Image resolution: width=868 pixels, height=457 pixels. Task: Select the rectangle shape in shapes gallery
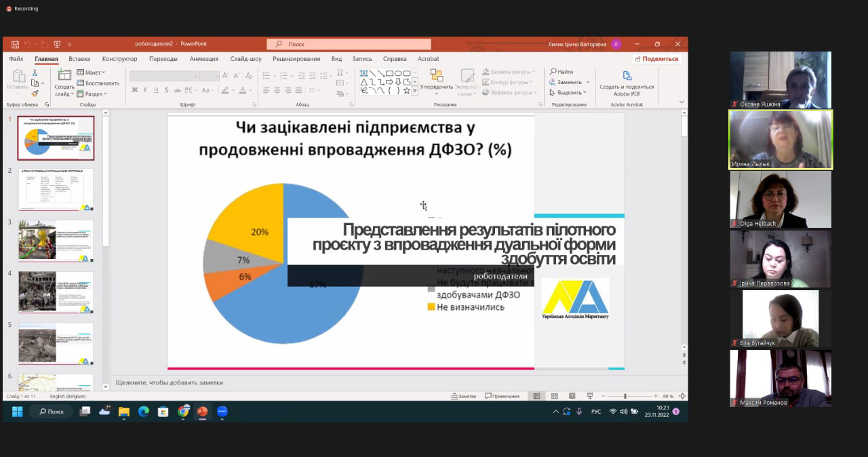pyautogui.click(x=389, y=73)
